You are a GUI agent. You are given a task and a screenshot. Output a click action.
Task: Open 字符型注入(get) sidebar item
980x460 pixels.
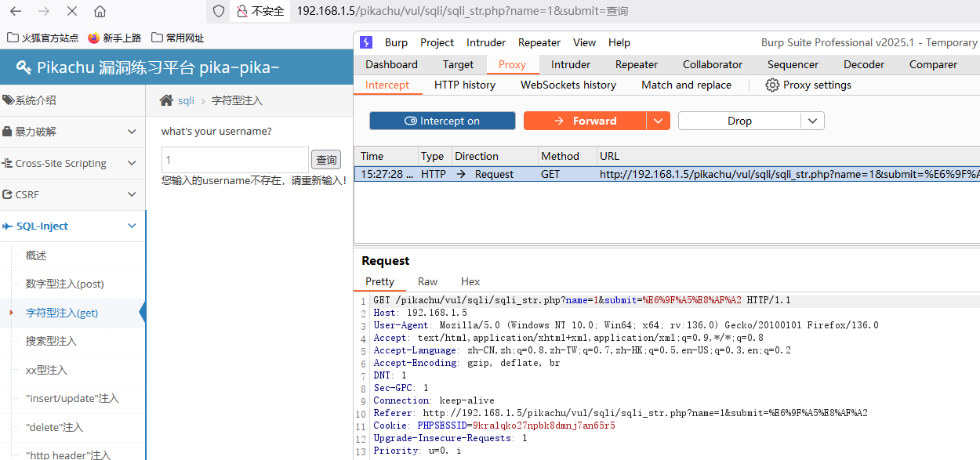(62, 313)
